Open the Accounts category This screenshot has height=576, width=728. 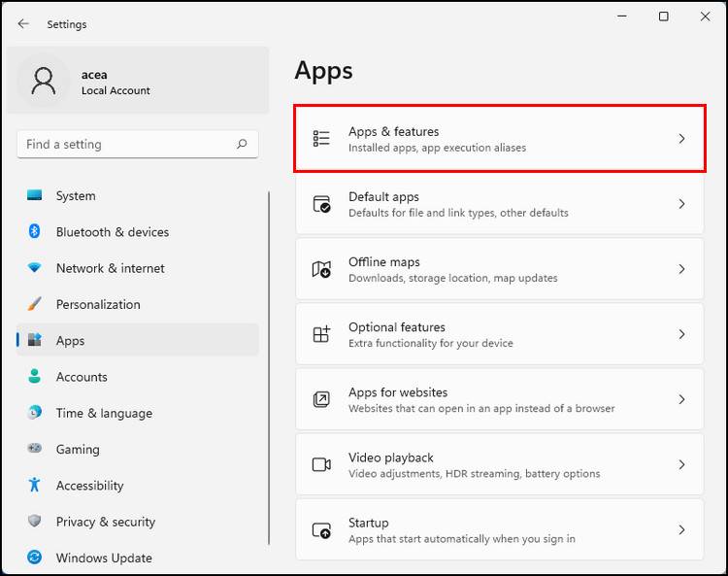coord(82,377)
